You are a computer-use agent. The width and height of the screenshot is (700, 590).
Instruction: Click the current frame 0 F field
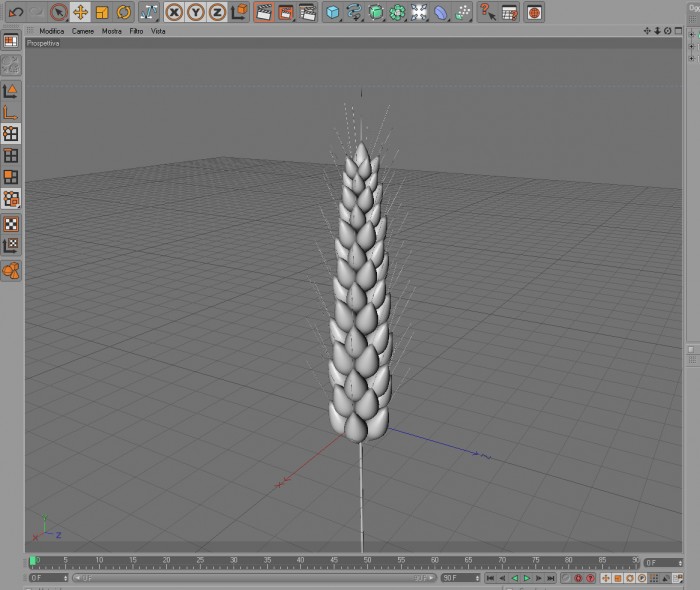(x=663, y=563)
